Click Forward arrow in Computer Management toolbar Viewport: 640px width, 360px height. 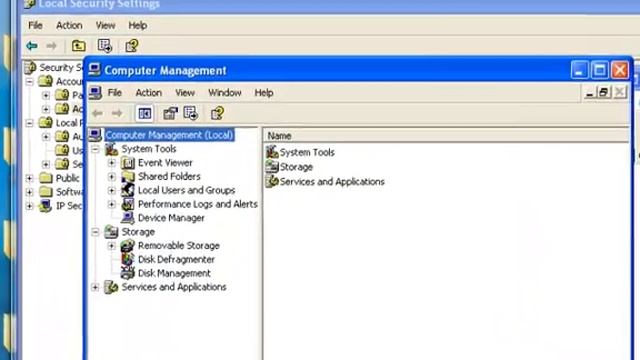[x=117, y=113]
